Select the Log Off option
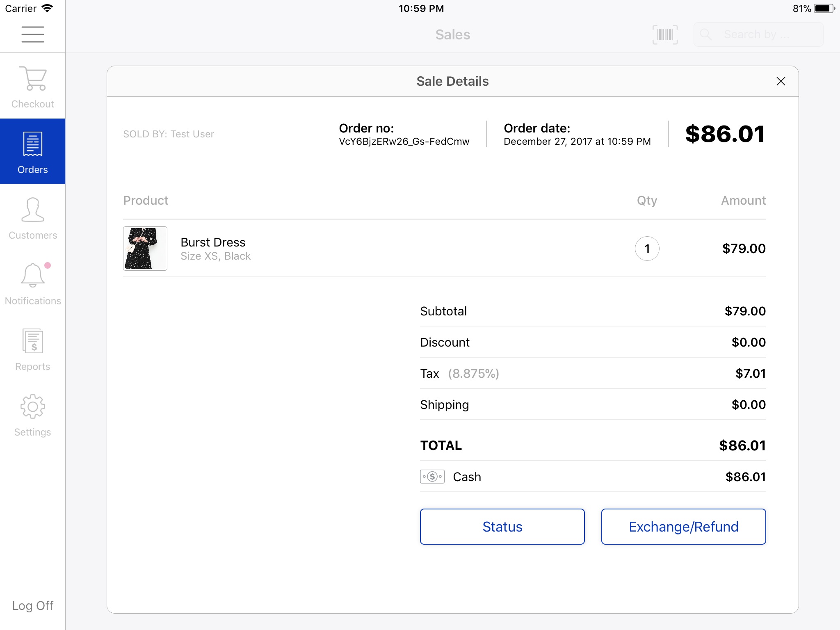The width and height of the screenshot is (840, 630). pos(32,605)
